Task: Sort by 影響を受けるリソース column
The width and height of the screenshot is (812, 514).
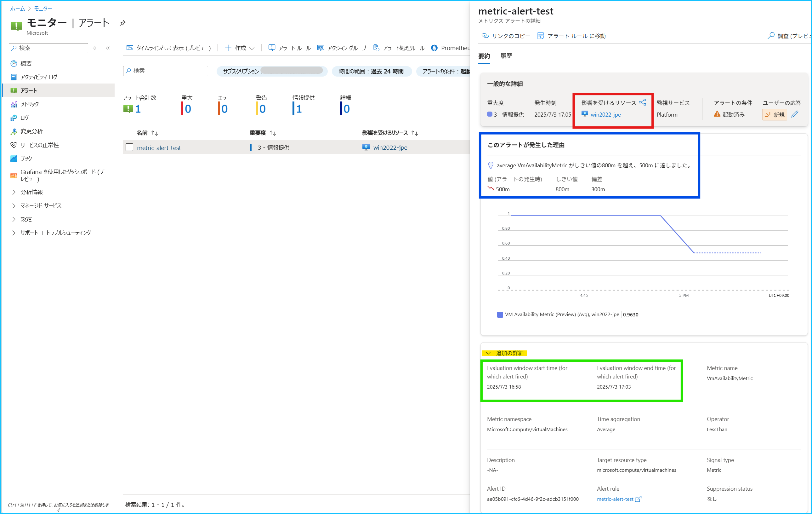Action: pyautogui.click(x=390, y=133)
